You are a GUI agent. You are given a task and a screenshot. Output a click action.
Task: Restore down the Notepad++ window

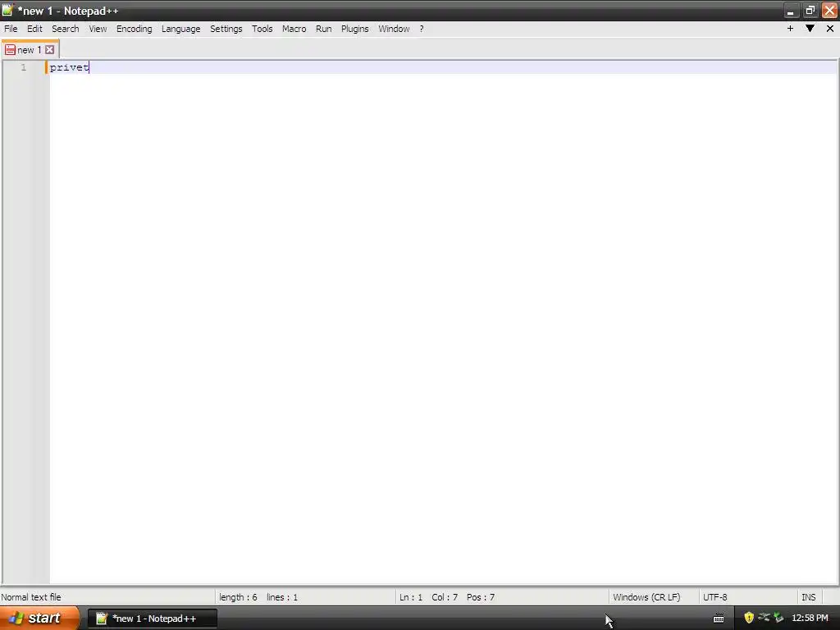[x=810, y=11]
